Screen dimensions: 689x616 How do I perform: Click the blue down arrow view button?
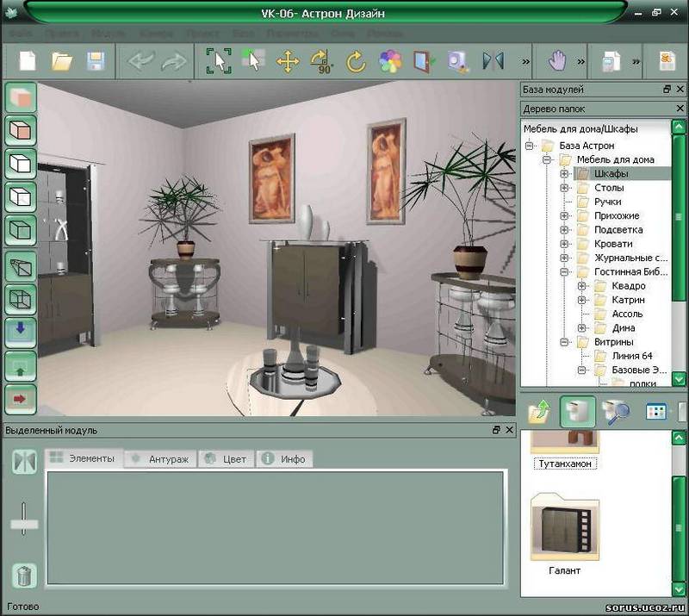[x=22, y=332]
